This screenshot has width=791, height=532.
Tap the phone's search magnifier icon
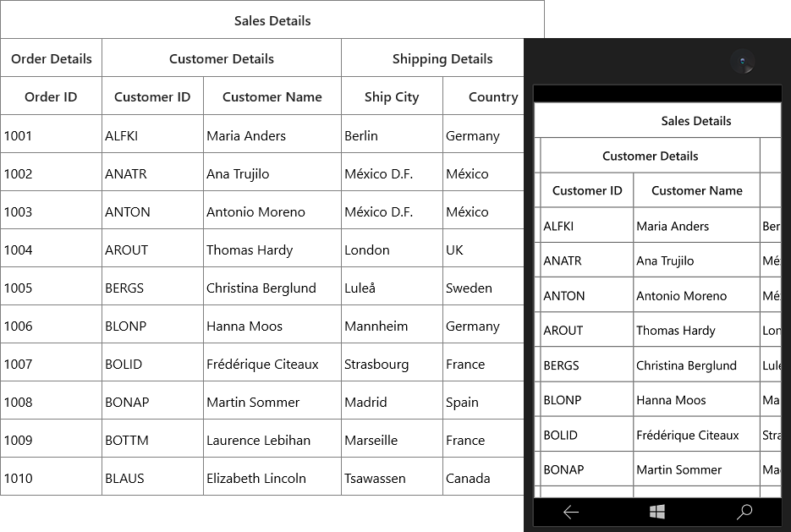[744, 512]
